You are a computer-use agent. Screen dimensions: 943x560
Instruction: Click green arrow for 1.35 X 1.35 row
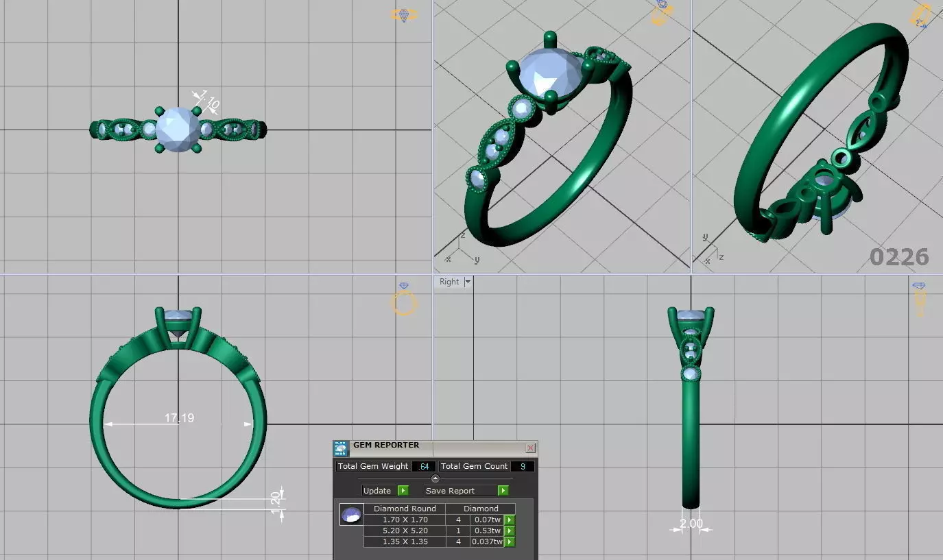click(510, 542)
